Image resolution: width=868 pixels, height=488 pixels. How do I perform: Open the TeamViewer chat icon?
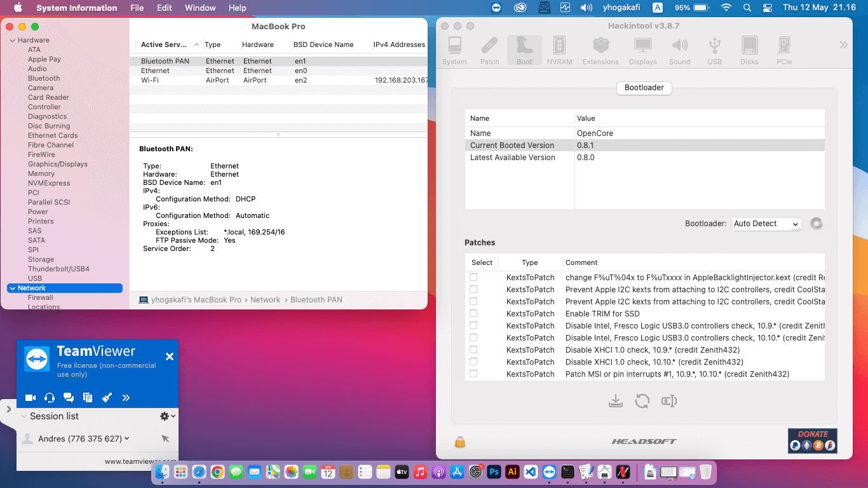click(x=69, y=398)
